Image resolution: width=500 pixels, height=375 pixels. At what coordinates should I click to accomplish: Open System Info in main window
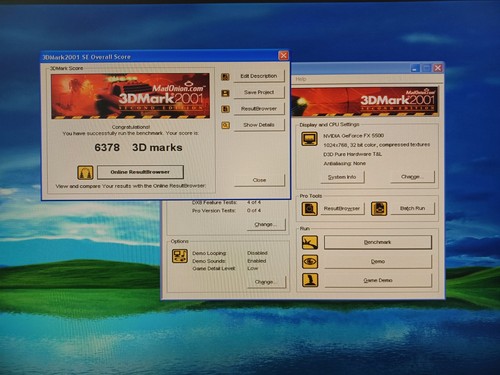342,177
